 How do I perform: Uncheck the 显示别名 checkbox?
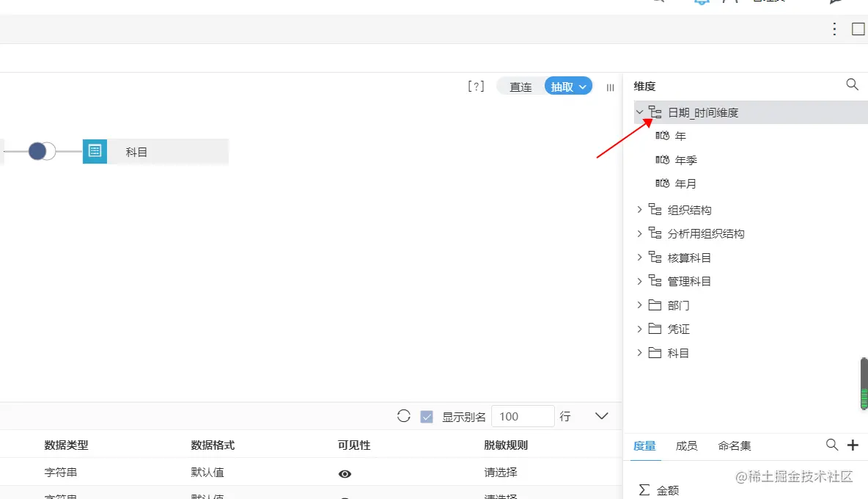(x=426, y=415)
